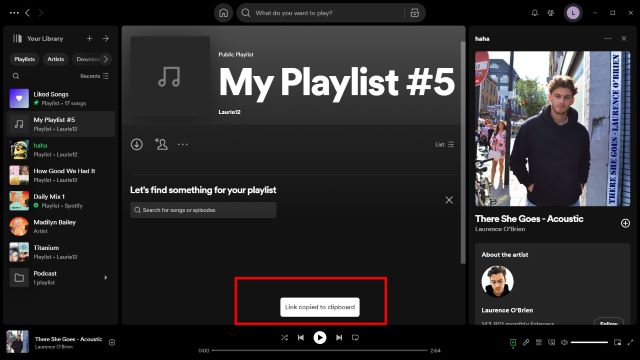Image resolution: width=640 pixels, height=360 pixels.
Task: Click the now playing bar album thumbnail
Action: click(x=18, y=342)
